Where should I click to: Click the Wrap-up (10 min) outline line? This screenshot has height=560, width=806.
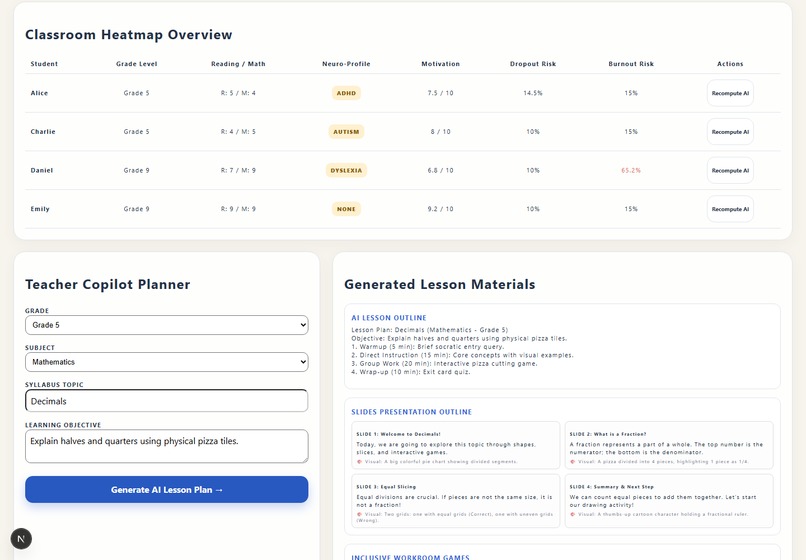pos(410,372)
